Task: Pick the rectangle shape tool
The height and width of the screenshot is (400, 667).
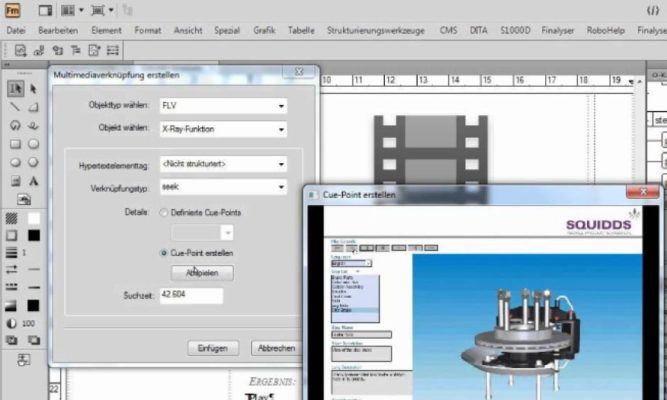Action: [x=15, y=144]
